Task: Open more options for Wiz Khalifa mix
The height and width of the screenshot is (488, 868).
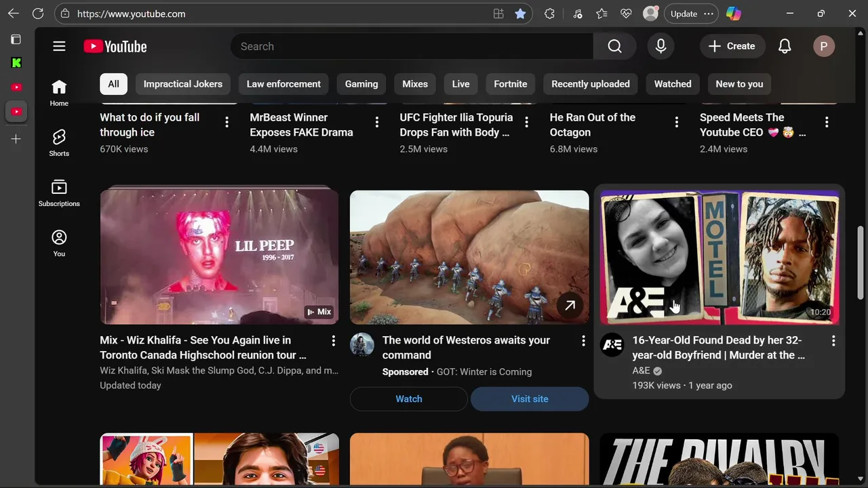Action: pyautogui.click(x=333, y=341)
